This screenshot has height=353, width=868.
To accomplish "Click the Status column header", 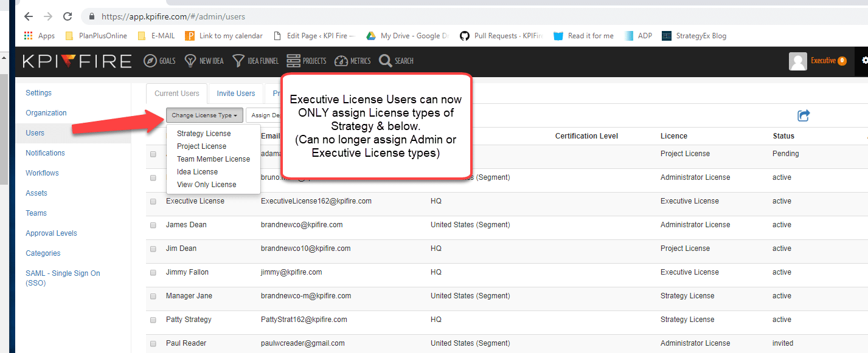I will (x=783, y=136).
